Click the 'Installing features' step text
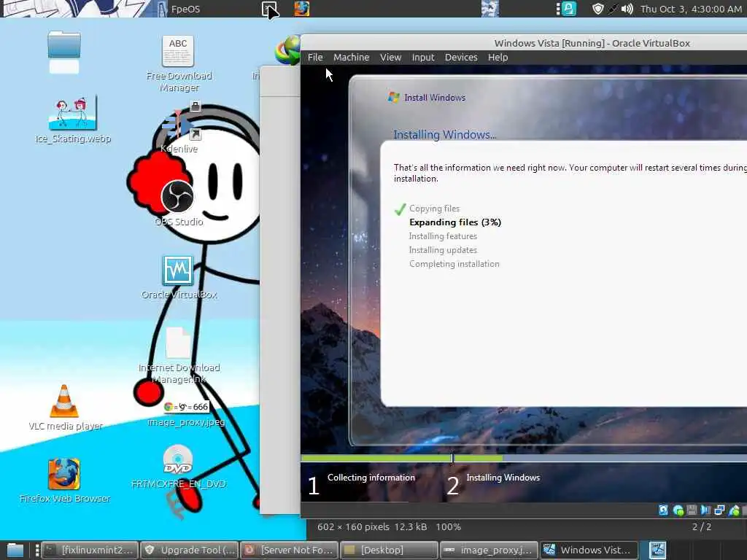The width and height of the screenshot is (747, 560). 443,236
